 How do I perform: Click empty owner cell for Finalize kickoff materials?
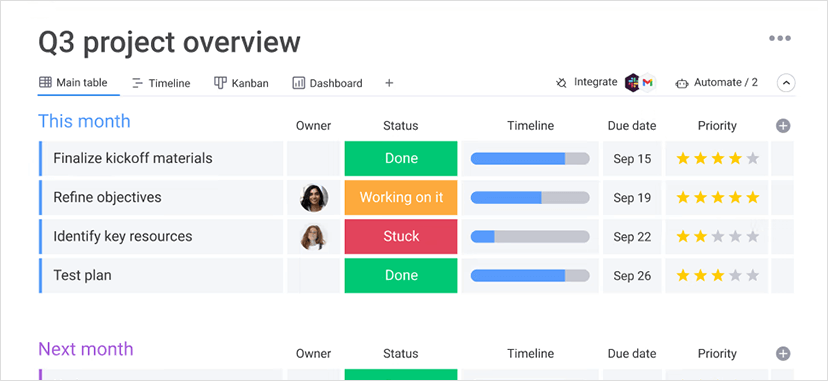click(x=314, y=158)
